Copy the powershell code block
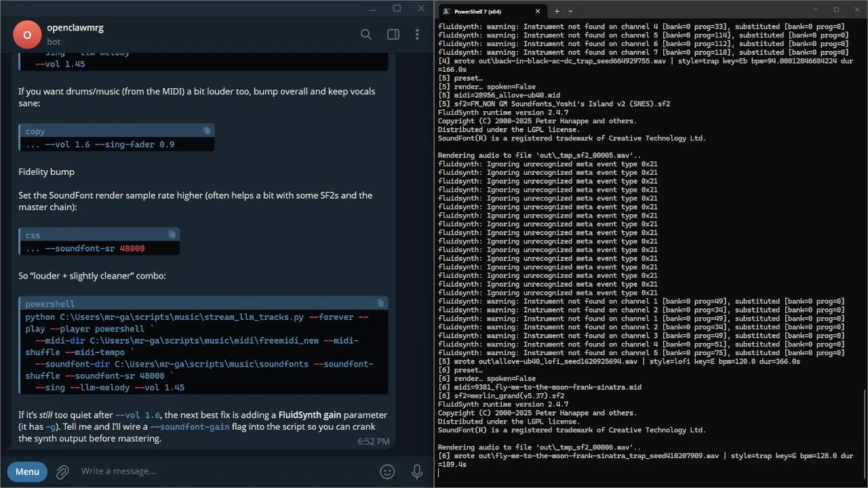The width and height of the screenshot is (868, 488). tap(380, 303)
